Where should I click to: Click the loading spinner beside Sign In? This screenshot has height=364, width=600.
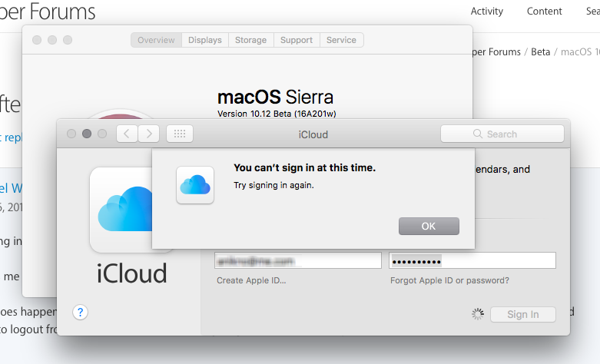coord(478,314)
